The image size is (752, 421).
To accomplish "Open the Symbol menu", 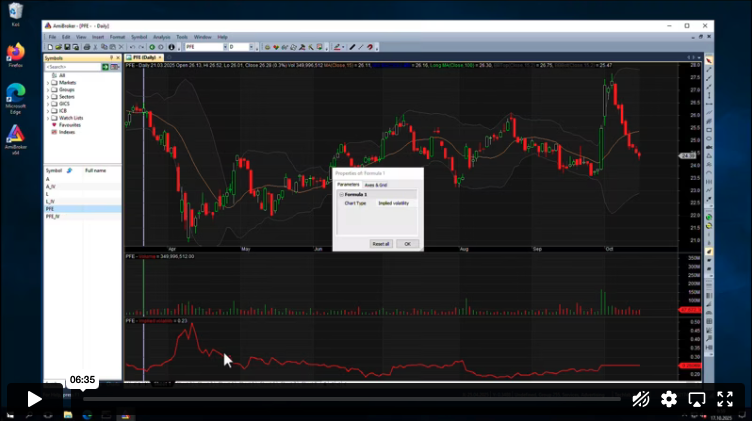I will 139,37.
